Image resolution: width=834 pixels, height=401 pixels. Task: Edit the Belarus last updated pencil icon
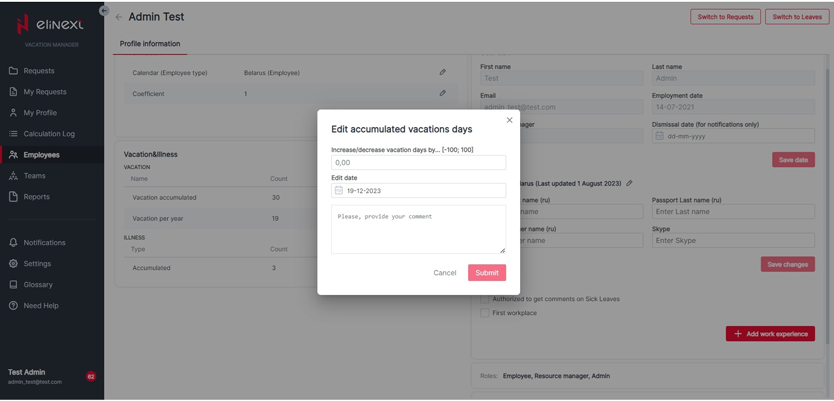point(630,183)
